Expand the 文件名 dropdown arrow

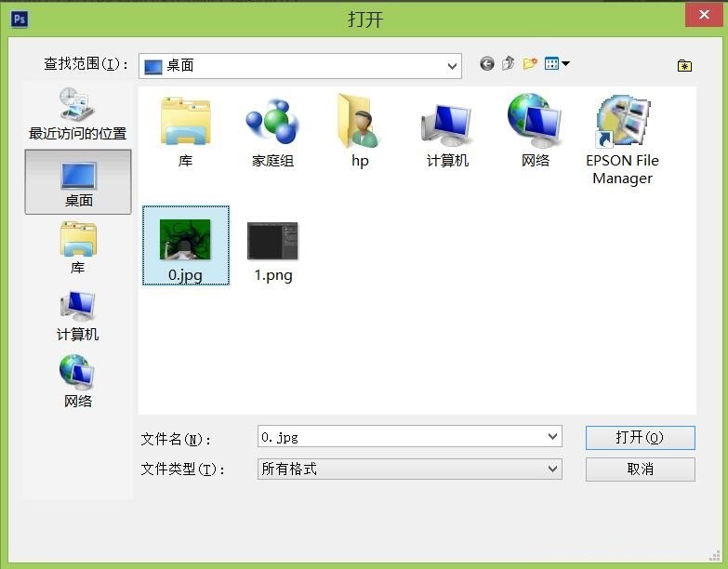pos(552,436)
